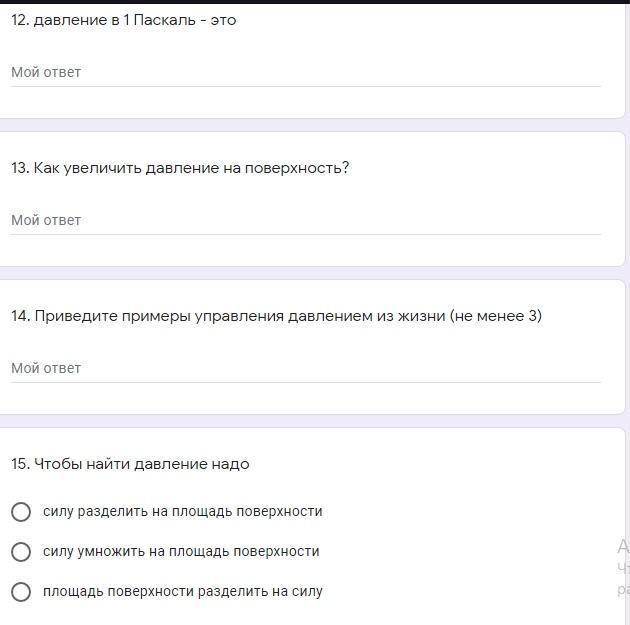Viewport: 630px width, 625px height.
Task: Click heading "Чтобы найти давление надо"
Action: (x=130, y=464)
